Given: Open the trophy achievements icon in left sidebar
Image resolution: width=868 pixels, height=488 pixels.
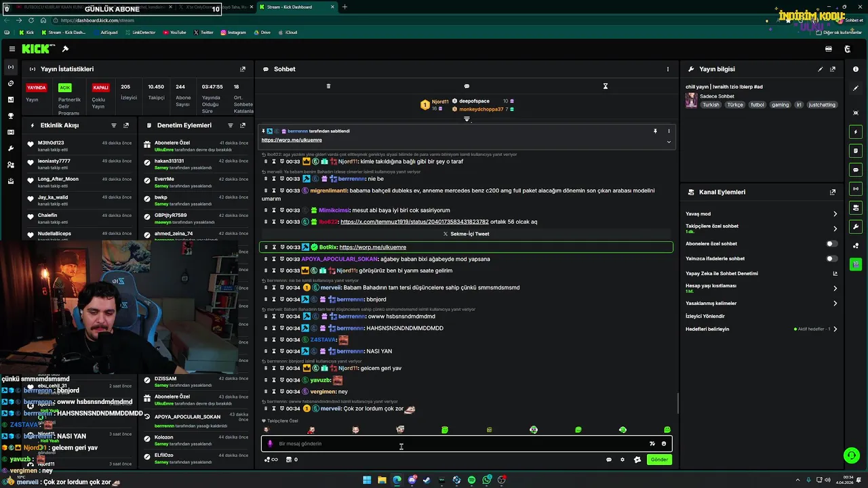Looking at the screenshot, I should coord(11,116).
